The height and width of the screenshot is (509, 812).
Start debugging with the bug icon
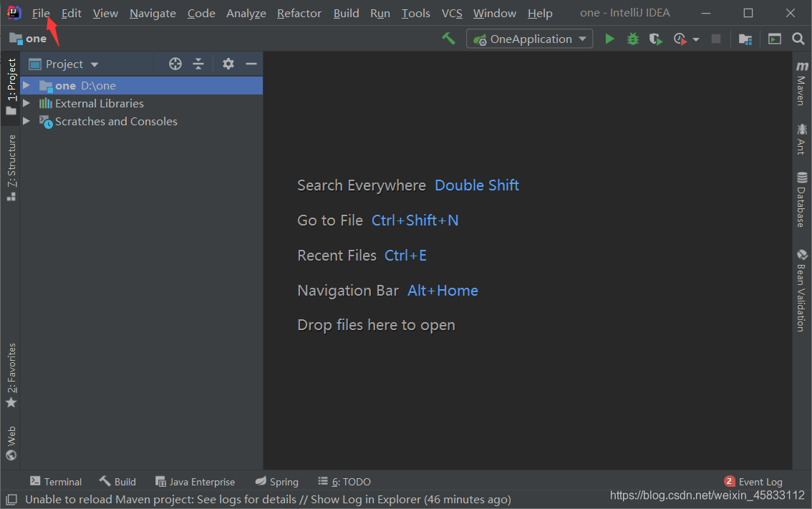633,39
